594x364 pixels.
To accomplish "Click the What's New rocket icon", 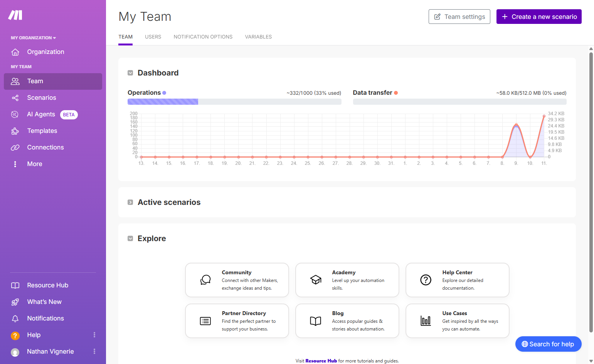I will 15,302.
